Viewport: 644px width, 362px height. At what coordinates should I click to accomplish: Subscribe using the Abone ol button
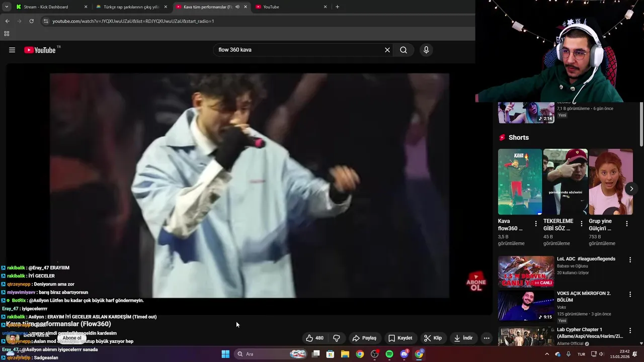click(x=72, y=338)
